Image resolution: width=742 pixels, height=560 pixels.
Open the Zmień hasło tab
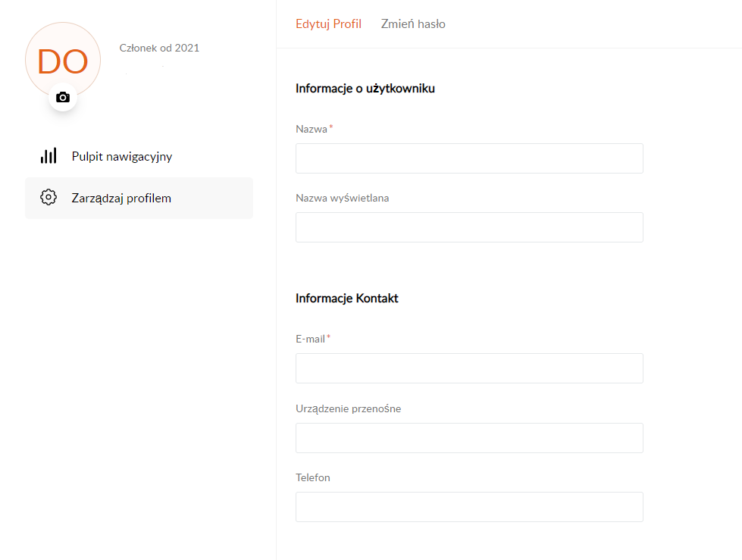coord(413,24)
